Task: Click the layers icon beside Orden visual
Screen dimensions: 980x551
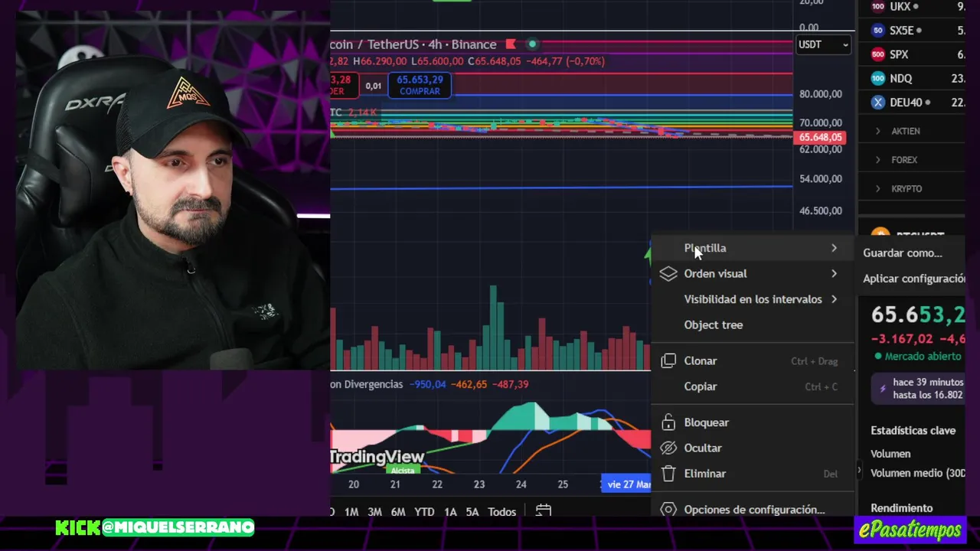Action: (x=668, y=273)
